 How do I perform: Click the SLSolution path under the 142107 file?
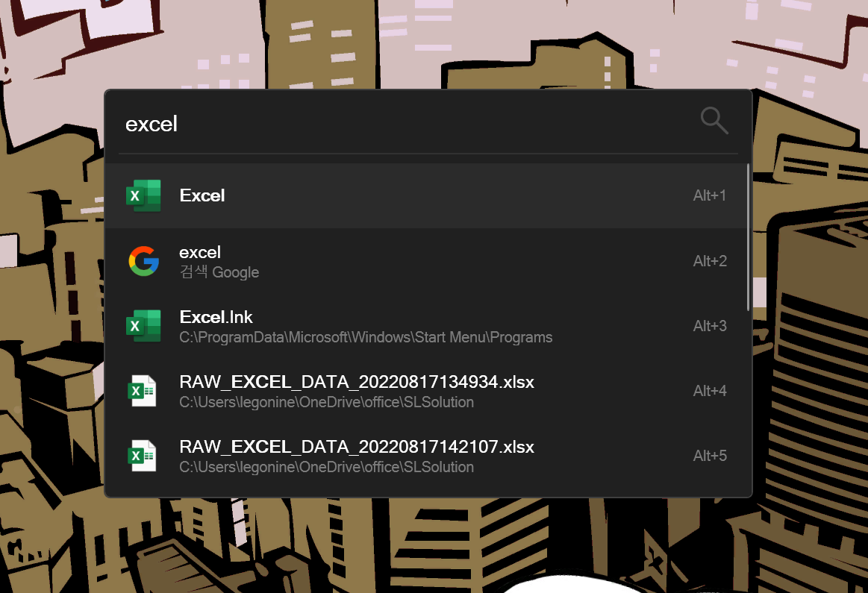[326, 467]
